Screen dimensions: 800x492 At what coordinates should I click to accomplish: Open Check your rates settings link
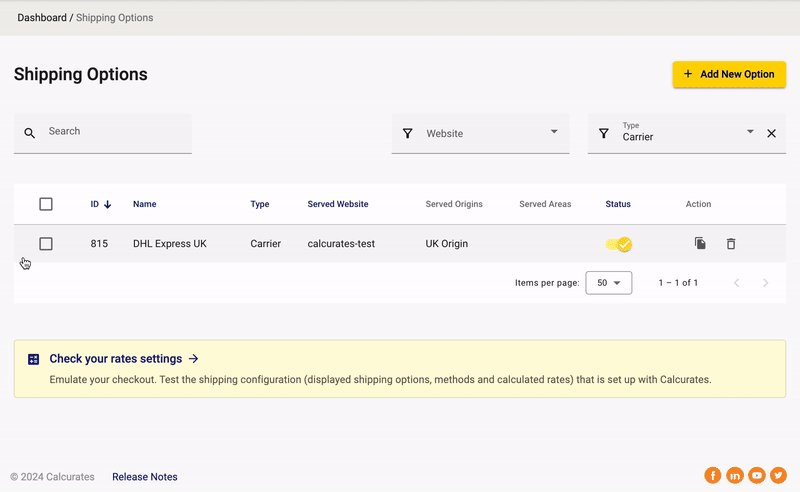pyautogui.click(x=124, y=359)
